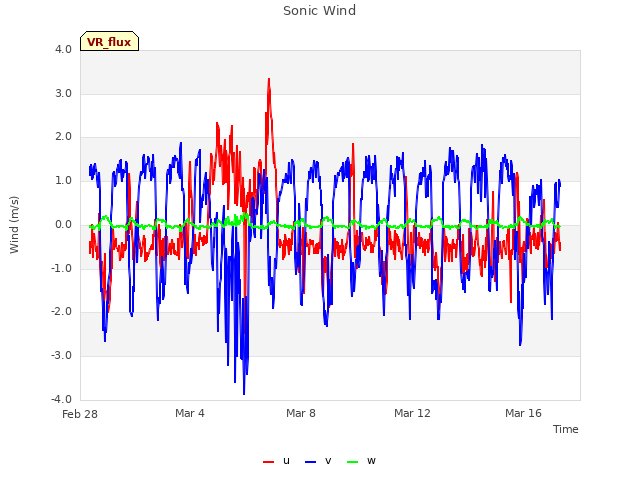Click the -4.0 y-axis tick label
This screenshot has width=640, height=480.
61,399
